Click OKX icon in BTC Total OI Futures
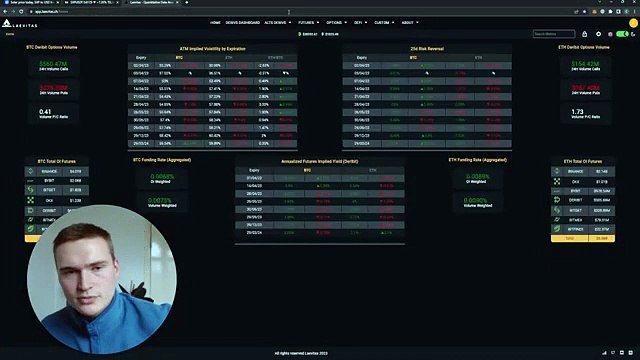The height and width of the screenshot is (360, 640). click(30, 200)
